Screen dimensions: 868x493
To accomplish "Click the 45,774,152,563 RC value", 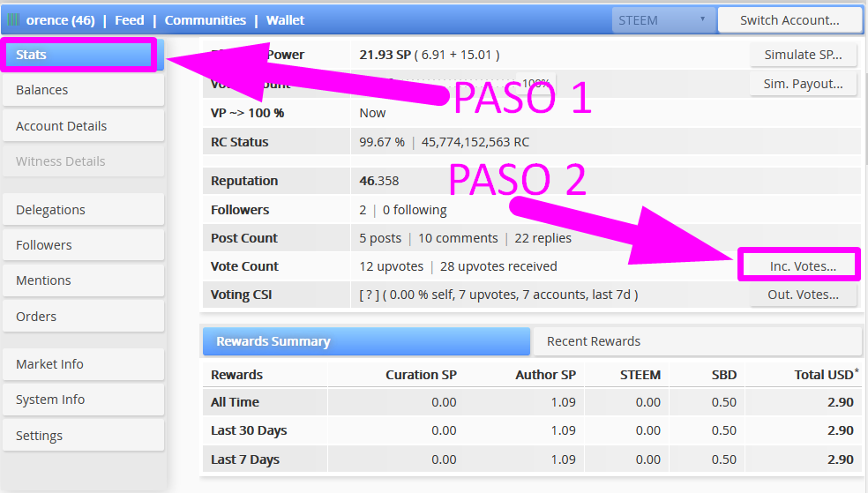I will click(475, 142).
